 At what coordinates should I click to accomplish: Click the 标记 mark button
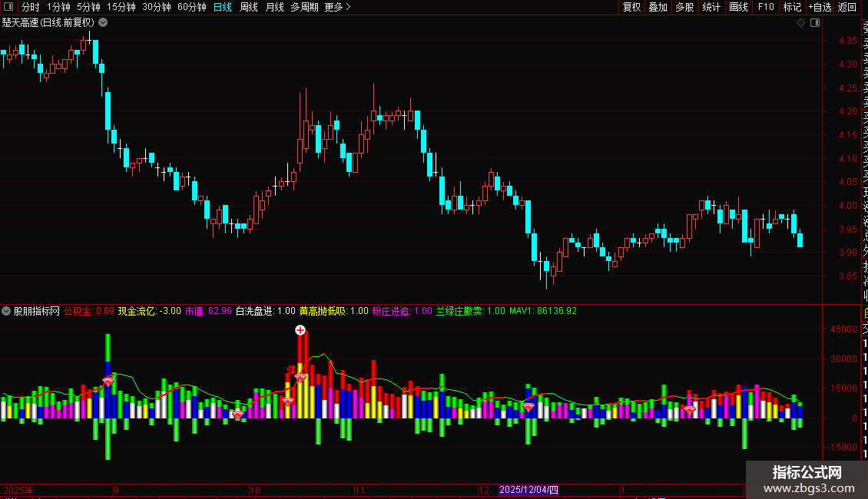pyautogui.click(x=792, y=7)
